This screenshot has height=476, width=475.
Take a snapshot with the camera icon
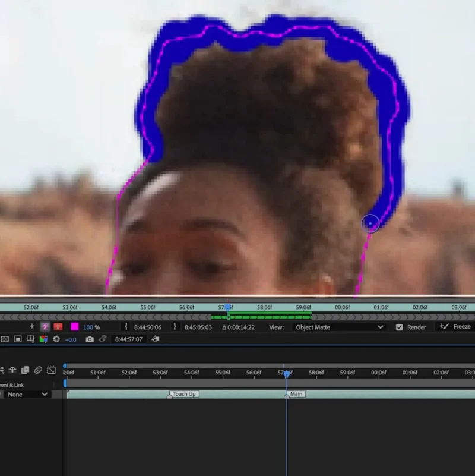[89, 339]
